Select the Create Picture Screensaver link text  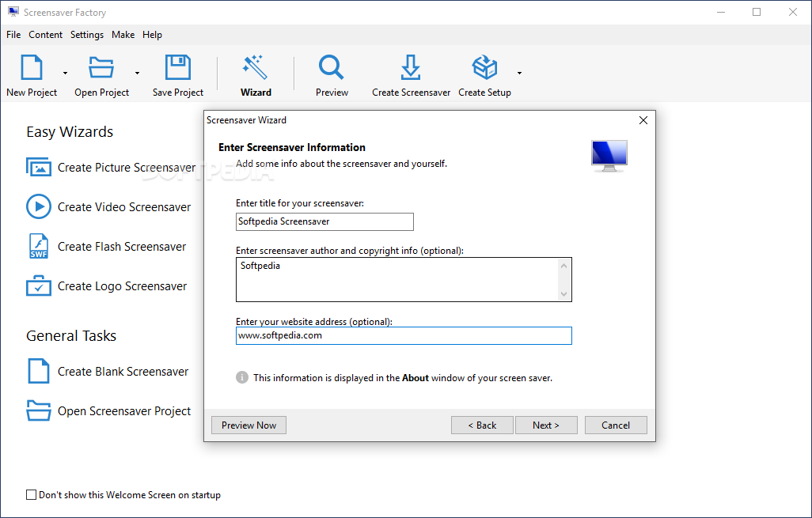point(127,168)
